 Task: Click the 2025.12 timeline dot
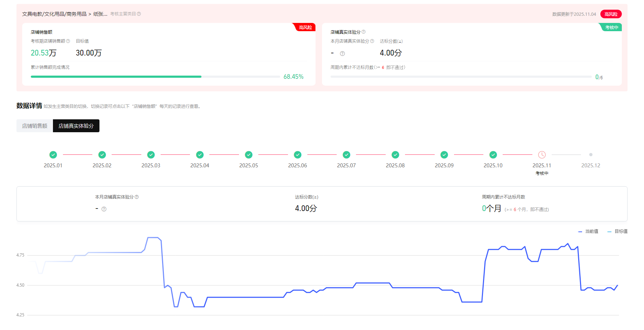pos(591,155)
